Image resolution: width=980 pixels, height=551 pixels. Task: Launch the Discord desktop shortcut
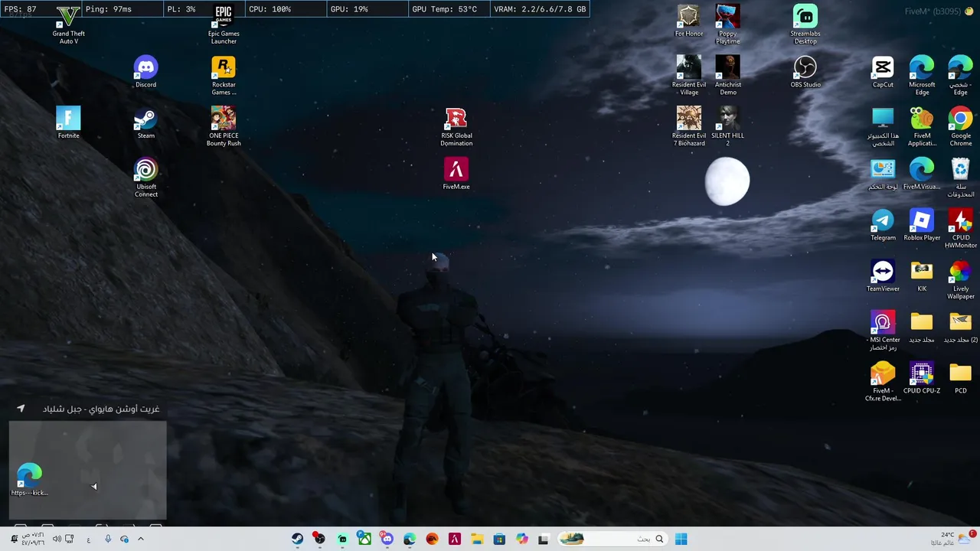(145, 72)
